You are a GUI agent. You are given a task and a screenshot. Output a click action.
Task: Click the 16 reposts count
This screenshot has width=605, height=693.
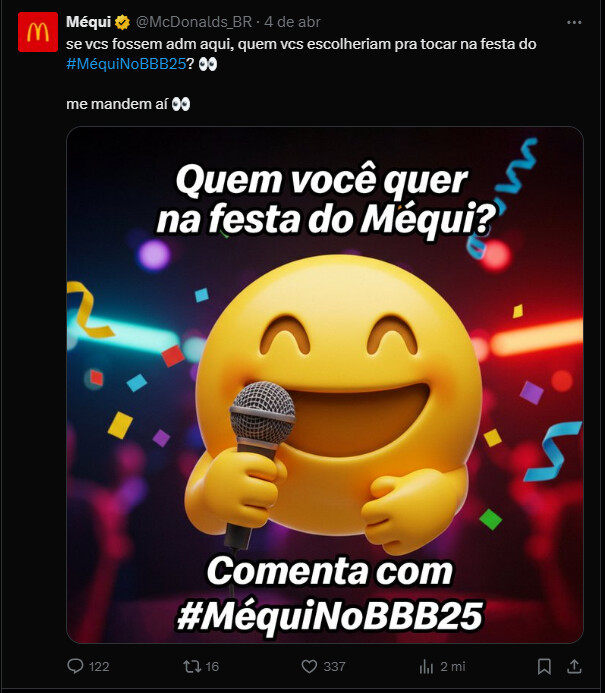(x=212, y=666)
